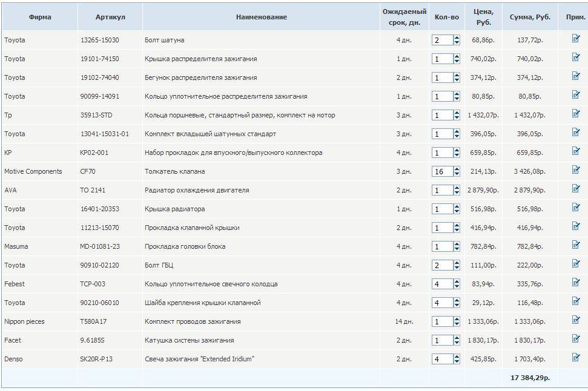588x391 pixels.
Task: Click note icon for Радиатор охлаждения двигателя
Action: pos(576,189)
